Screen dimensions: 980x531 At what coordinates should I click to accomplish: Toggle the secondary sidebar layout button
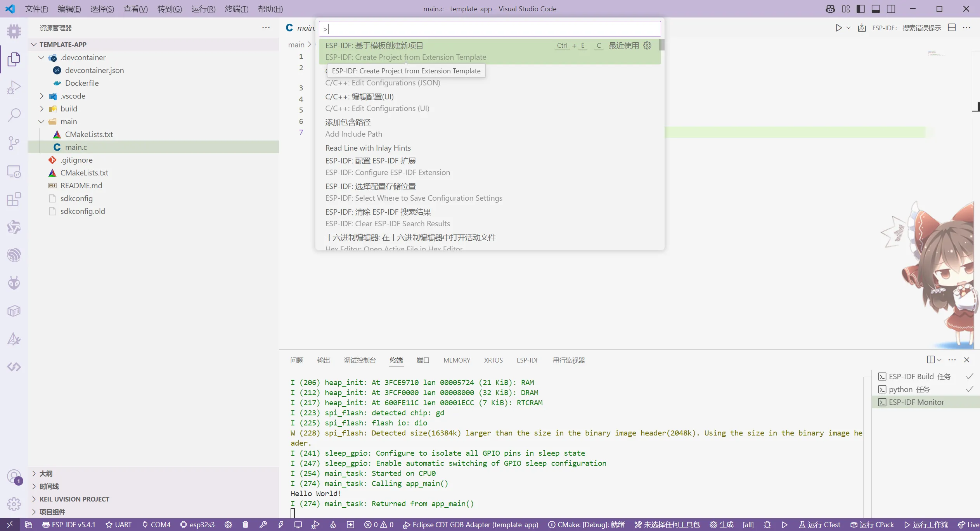pos(891,9)
